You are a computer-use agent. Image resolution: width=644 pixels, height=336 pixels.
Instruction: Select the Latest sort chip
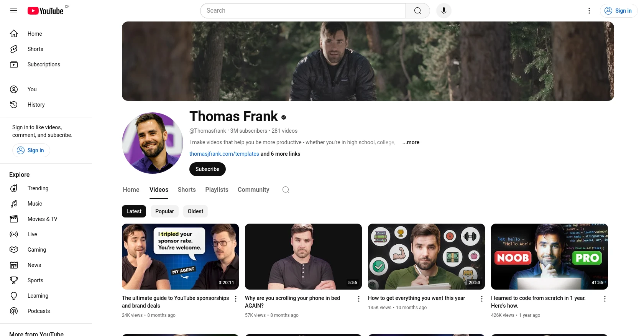click(134, 211)
